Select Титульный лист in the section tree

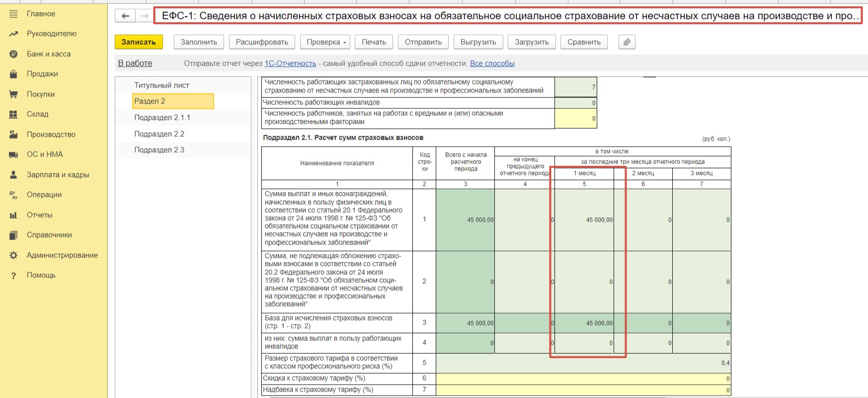pos(162,85)
